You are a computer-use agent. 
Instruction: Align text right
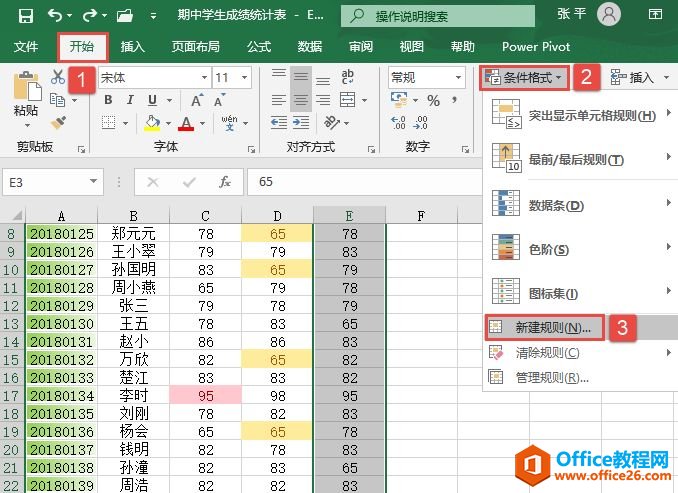(x=323, y=100)
